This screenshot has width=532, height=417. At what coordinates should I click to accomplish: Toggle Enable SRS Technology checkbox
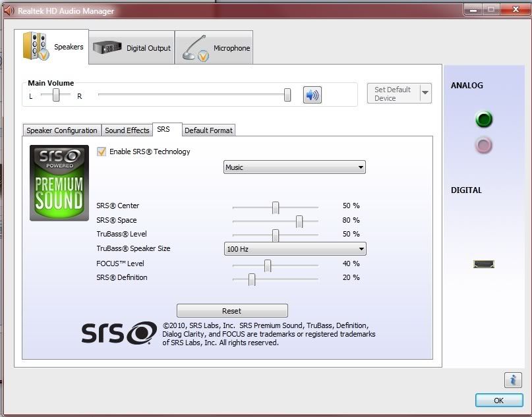pyautogui.click(x=102, y=152)
